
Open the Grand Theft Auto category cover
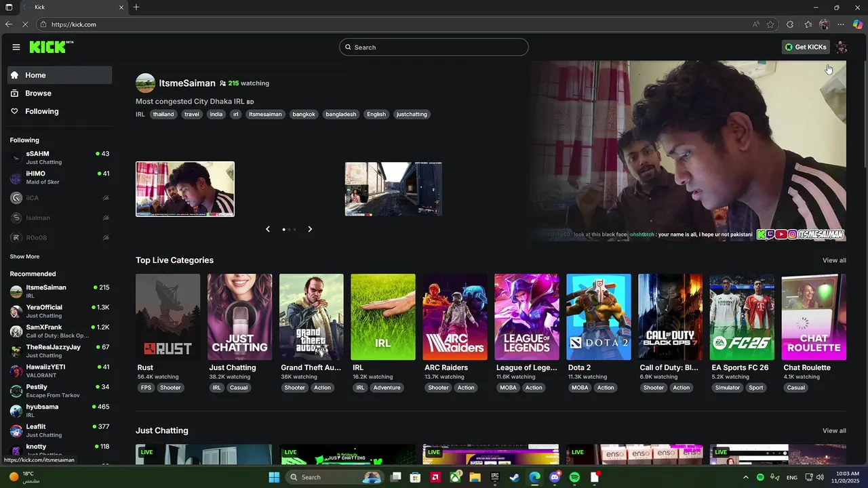point(311,317)
